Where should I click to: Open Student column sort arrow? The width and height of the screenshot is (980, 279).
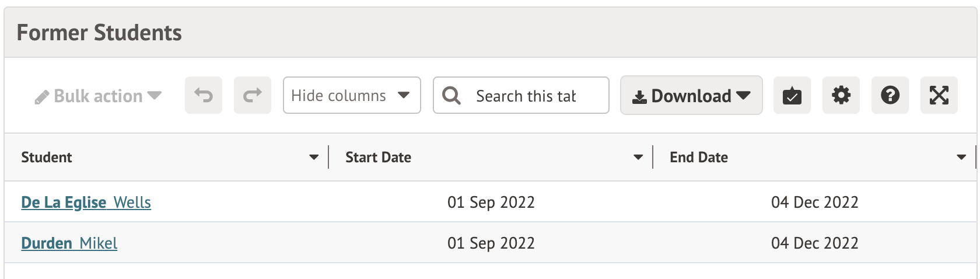point(314,157)
